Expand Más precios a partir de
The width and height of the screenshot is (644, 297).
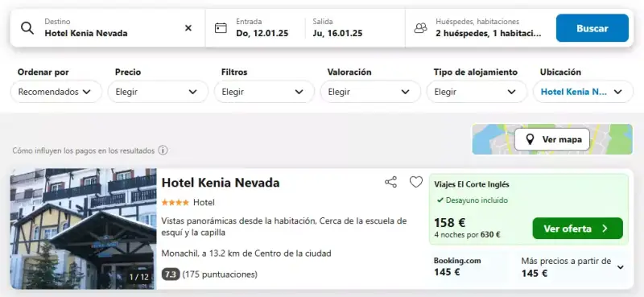572,267
